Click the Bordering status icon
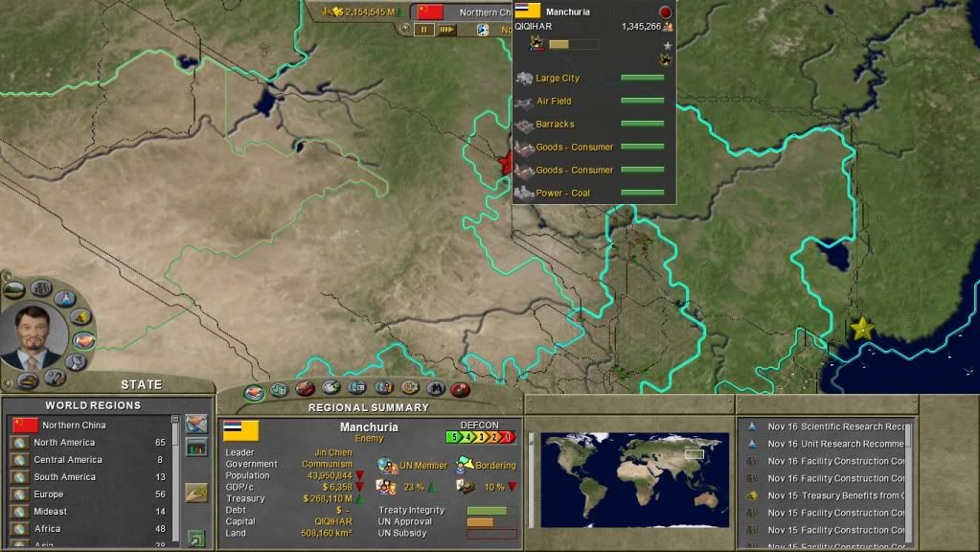 (x=465, y=465)
